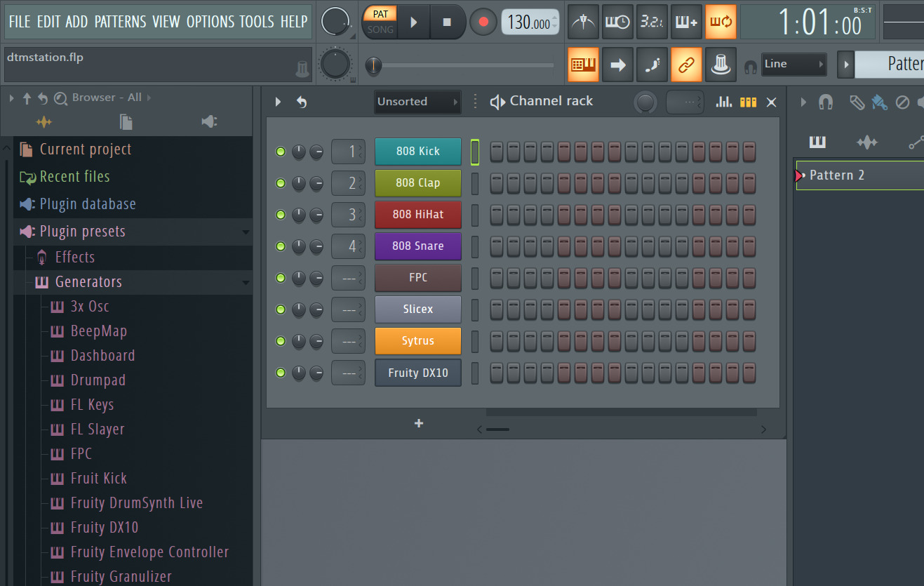The width and height of the screenshot is (924, 586).
Task: Collapse the Generators tree section
Action: [x=246, y=283]
